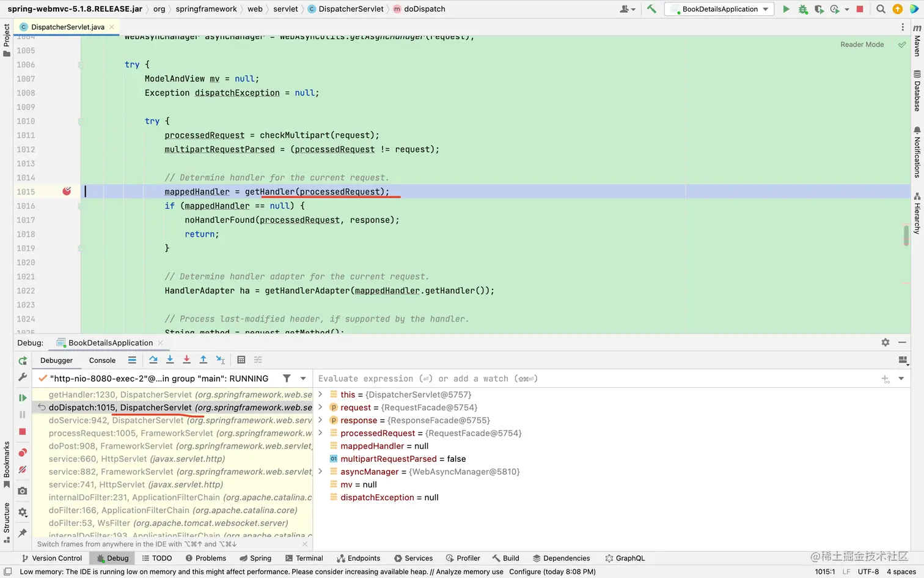Toggle Mute Breakpoints icon

click(x=23, y=470)
